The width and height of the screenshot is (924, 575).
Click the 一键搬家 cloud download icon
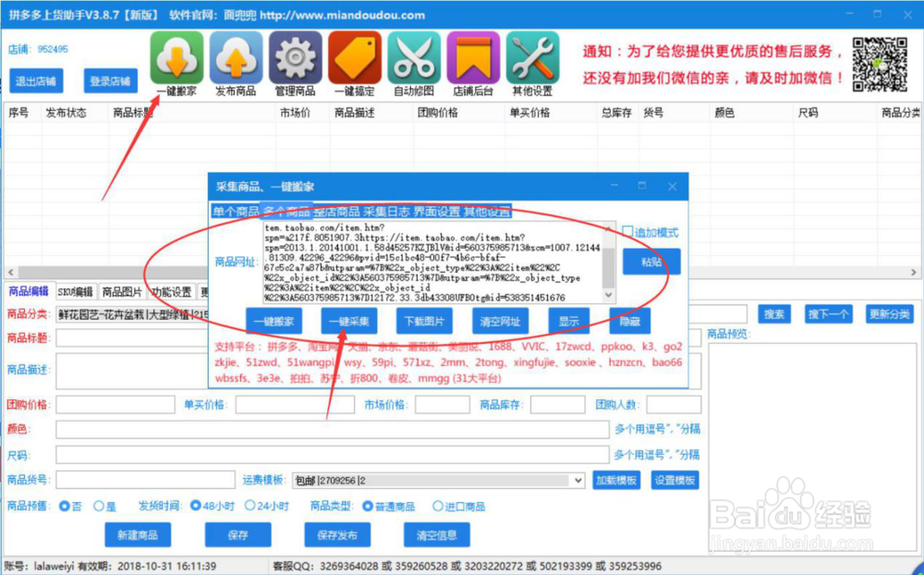pyautogui.click(x=176, y=58)
